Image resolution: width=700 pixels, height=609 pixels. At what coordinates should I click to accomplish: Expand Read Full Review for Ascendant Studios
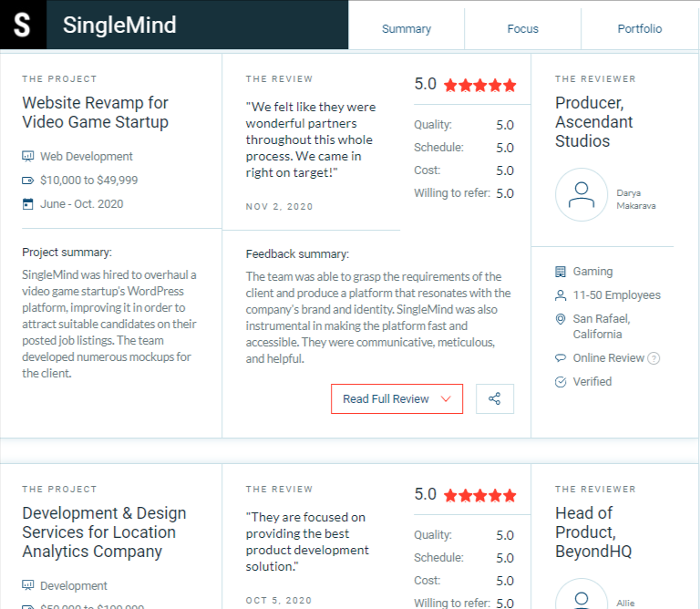coord(396,398)
